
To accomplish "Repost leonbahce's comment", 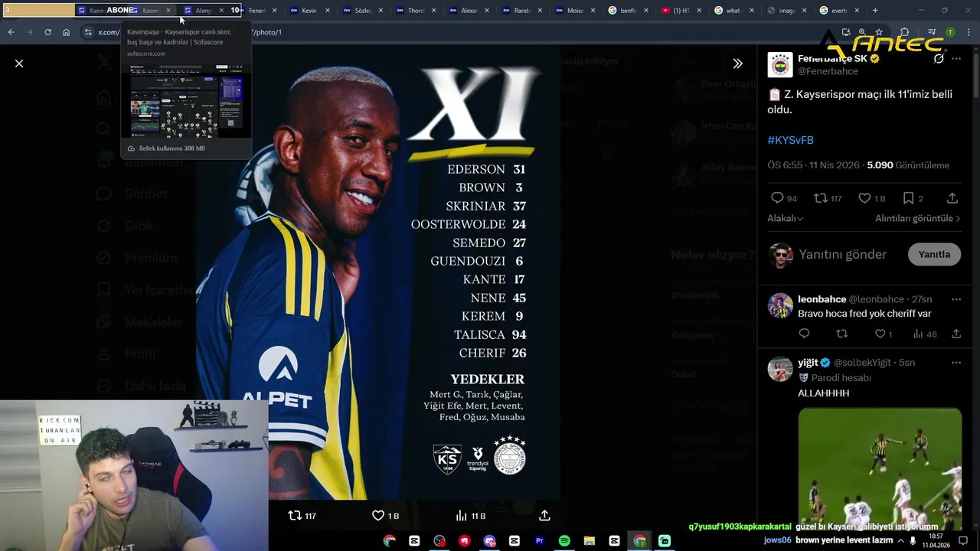I will pos(842,334).
